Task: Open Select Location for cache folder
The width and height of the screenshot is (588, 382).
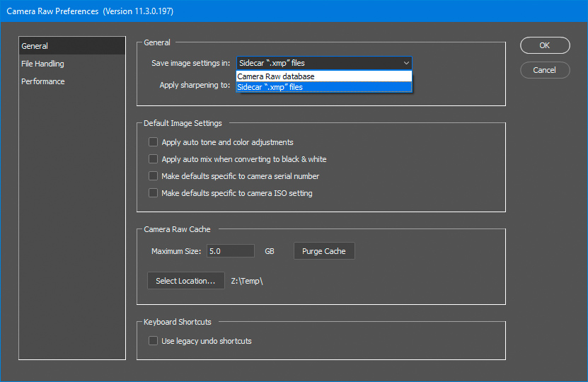Action: tap(186, 281)
